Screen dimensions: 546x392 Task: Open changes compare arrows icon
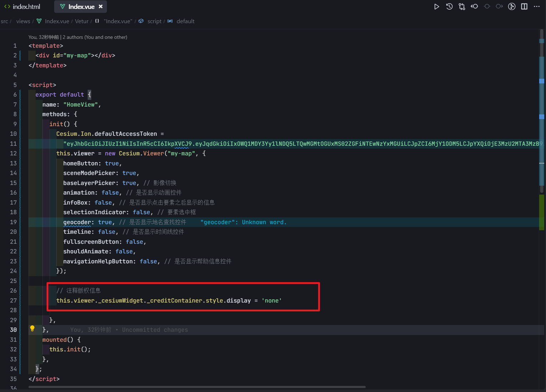tap(462, 6)
